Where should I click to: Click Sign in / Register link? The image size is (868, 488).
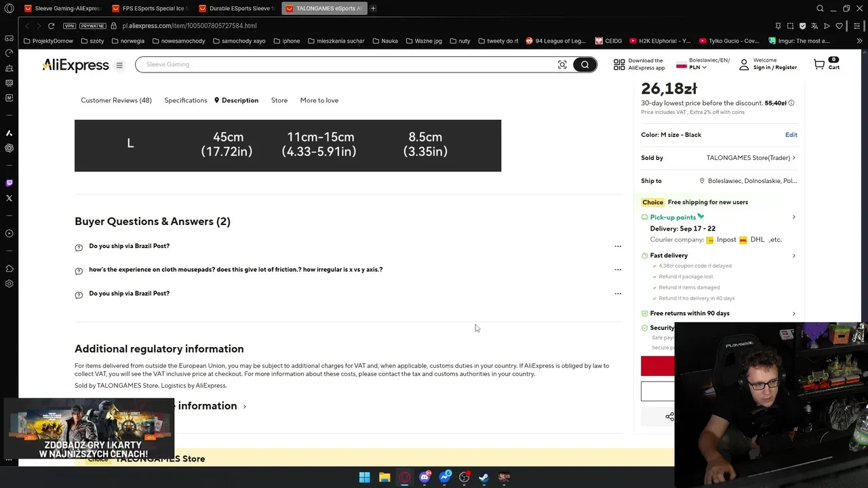(x=774, y=68)
